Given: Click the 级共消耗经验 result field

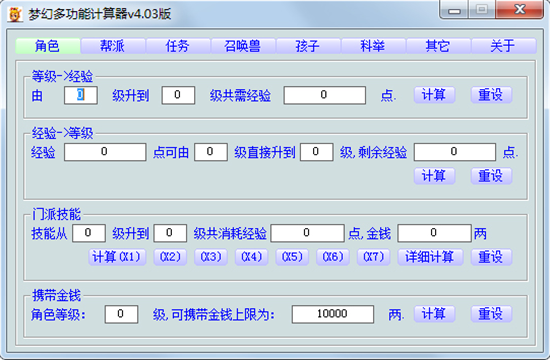Looking at the screenshot, I should [307, 233].
